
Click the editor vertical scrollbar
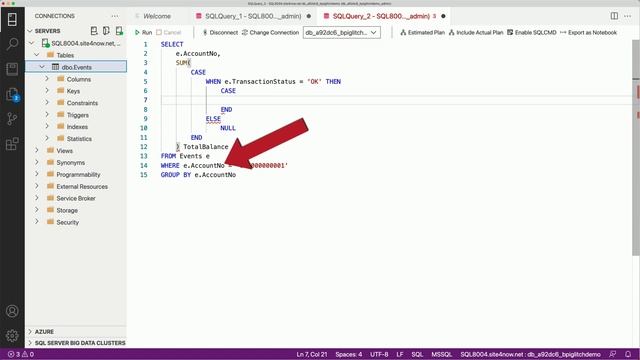coord(636,148)
